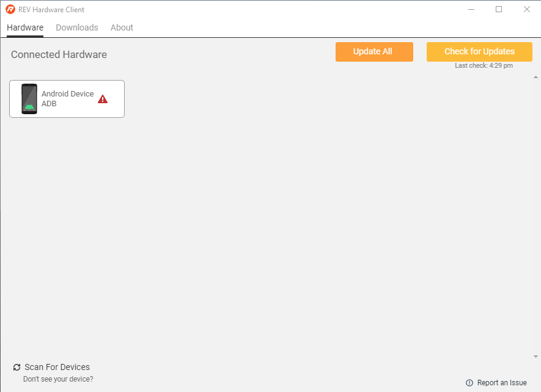Maximize the REV Hardware Client window
Screen dimensions: 541x392
pyautogui.click(x=499, y=9)
